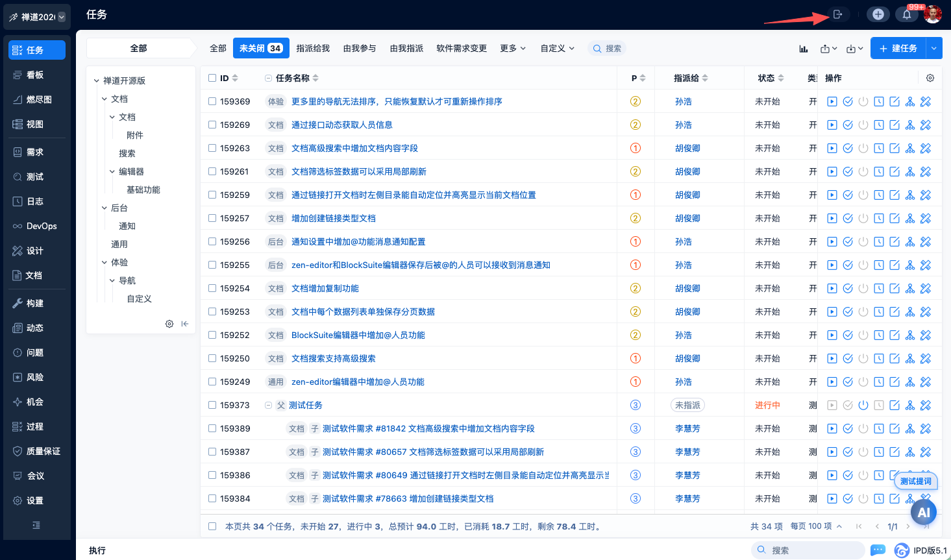Click the plus quick-create icon in header

(878, 14)
